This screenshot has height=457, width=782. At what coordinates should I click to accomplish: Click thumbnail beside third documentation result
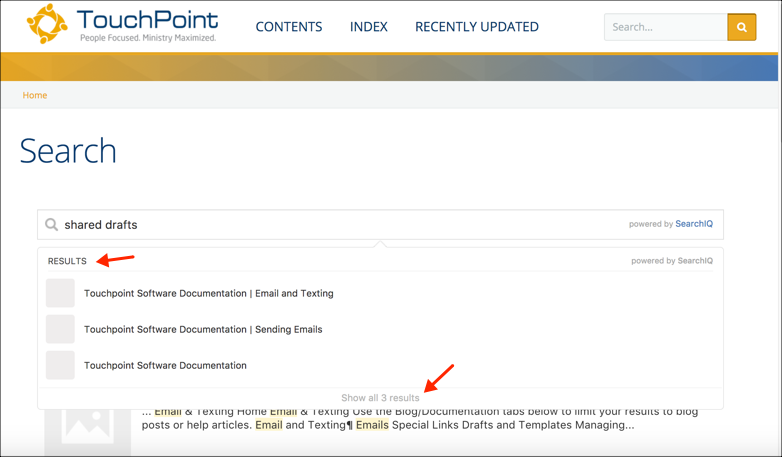tap(60, 365)
